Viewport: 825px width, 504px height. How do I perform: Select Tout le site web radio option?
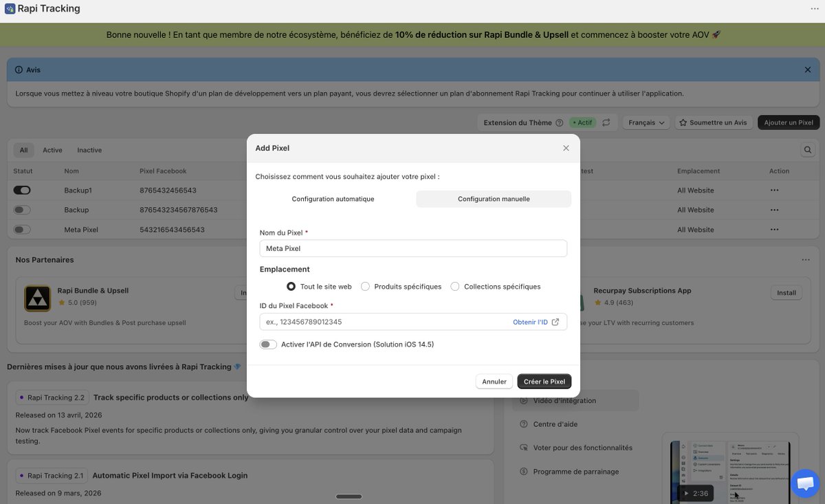pyautogui.click(x=291, y=287)
